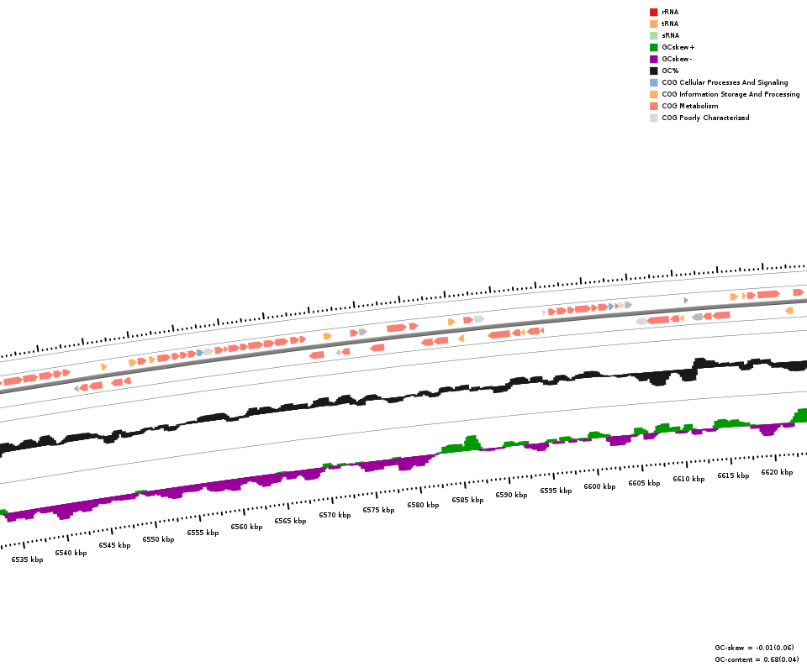Select the large green GC-skew peak near 6585 kbp

click(x=471, y=444)
